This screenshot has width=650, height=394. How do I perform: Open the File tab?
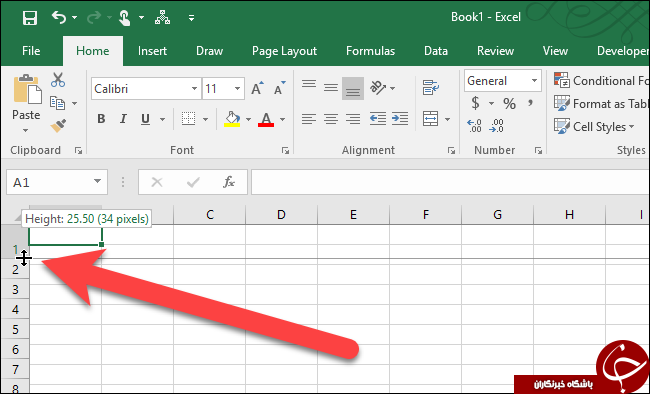coord(31,51)
